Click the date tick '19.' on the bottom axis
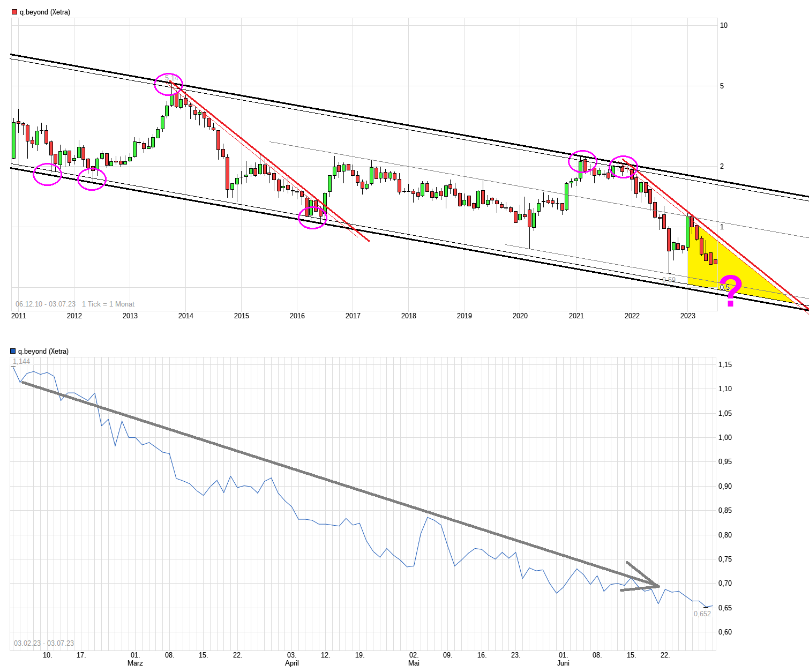 [x=359, y=655]
